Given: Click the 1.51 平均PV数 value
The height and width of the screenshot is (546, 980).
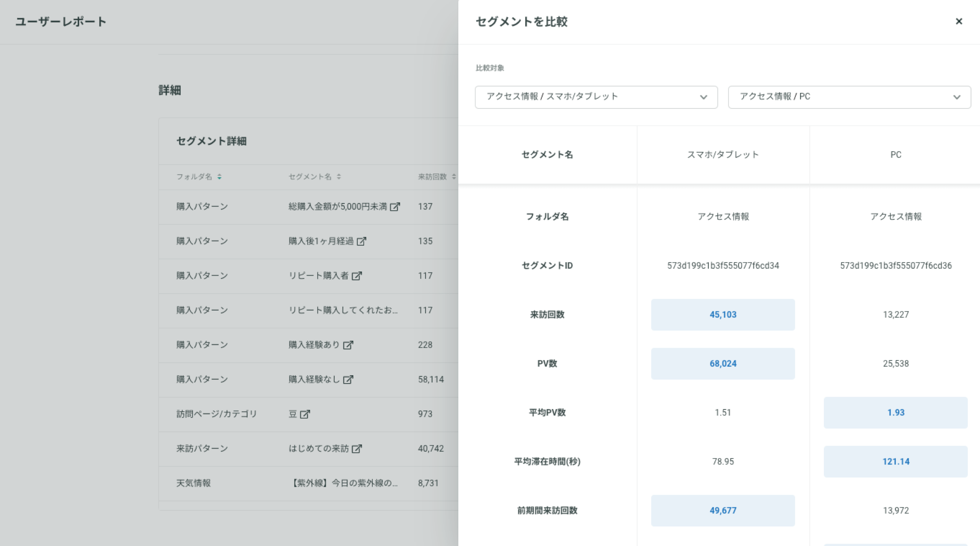Looking at the screenshot, I should click(723, 412).
